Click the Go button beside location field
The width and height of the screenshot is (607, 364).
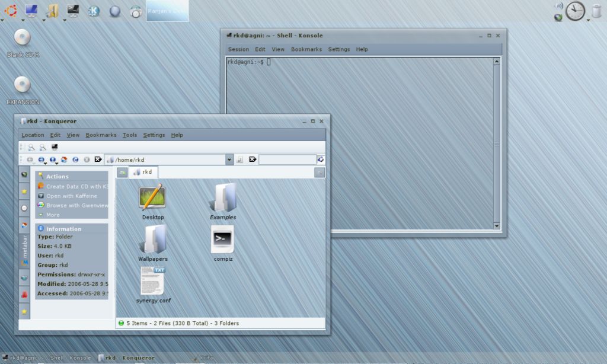[x=239, y=159]
